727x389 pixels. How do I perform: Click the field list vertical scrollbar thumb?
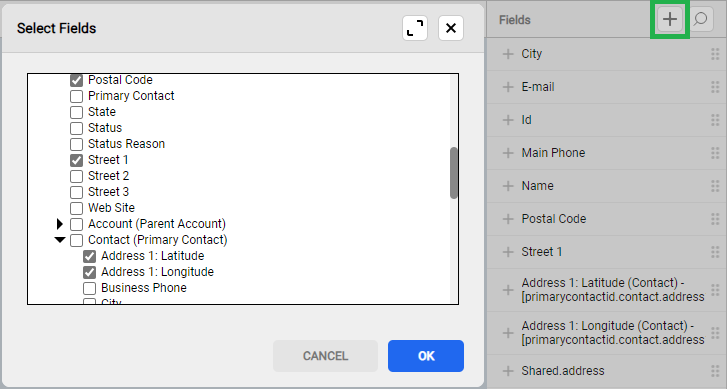pos(454,173)
